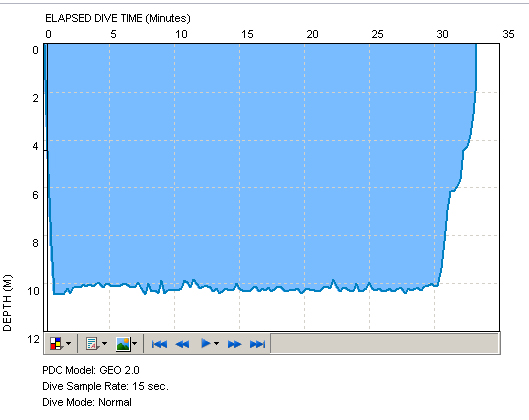
Task: Jump to start of dive playback
Action: (159, 344)
